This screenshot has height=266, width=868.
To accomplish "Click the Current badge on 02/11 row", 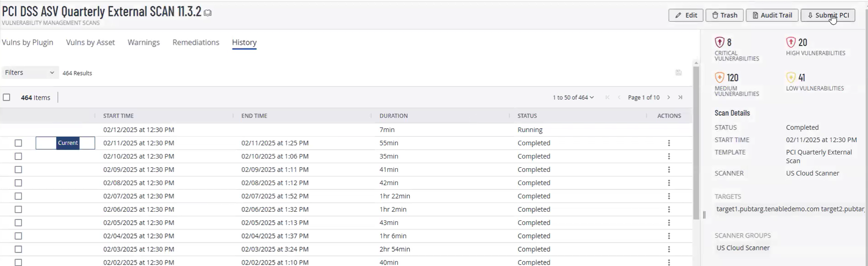I will (x=68, y=143).
